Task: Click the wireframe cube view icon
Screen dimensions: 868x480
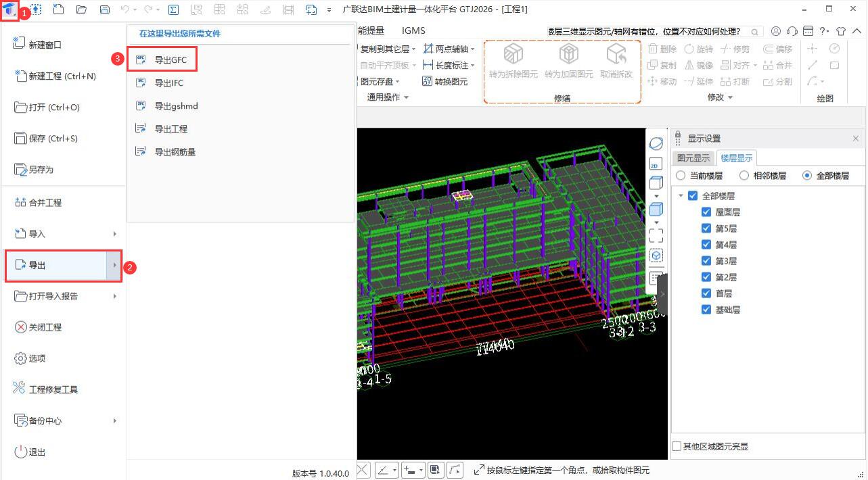Action: point(656,183)
